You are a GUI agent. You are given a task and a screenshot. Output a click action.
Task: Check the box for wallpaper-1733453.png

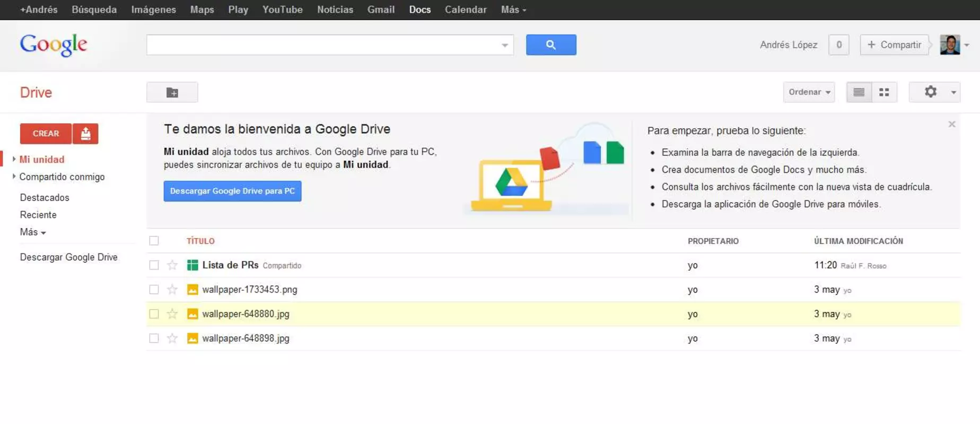pyautogui.click(x=154, y=289)
